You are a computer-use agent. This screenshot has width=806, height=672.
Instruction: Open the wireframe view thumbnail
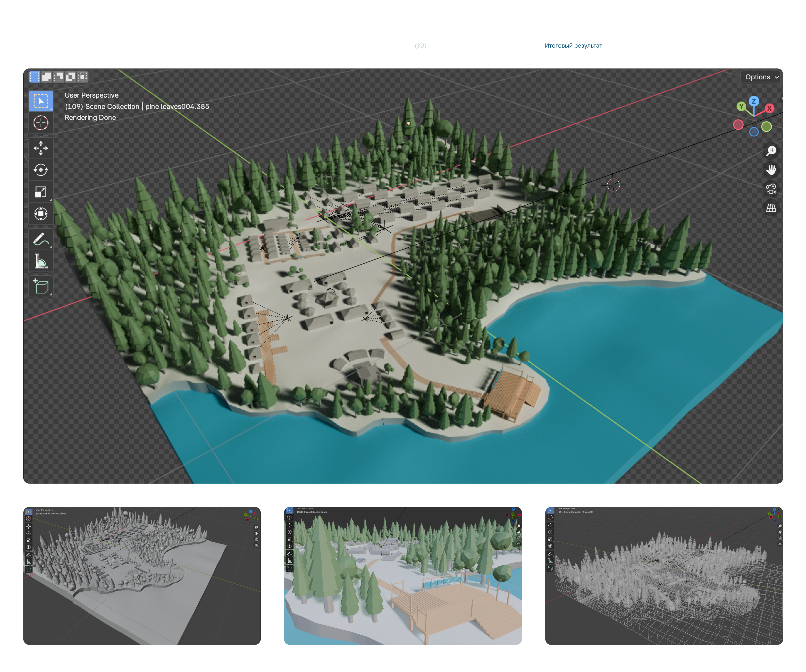[663, 575]
